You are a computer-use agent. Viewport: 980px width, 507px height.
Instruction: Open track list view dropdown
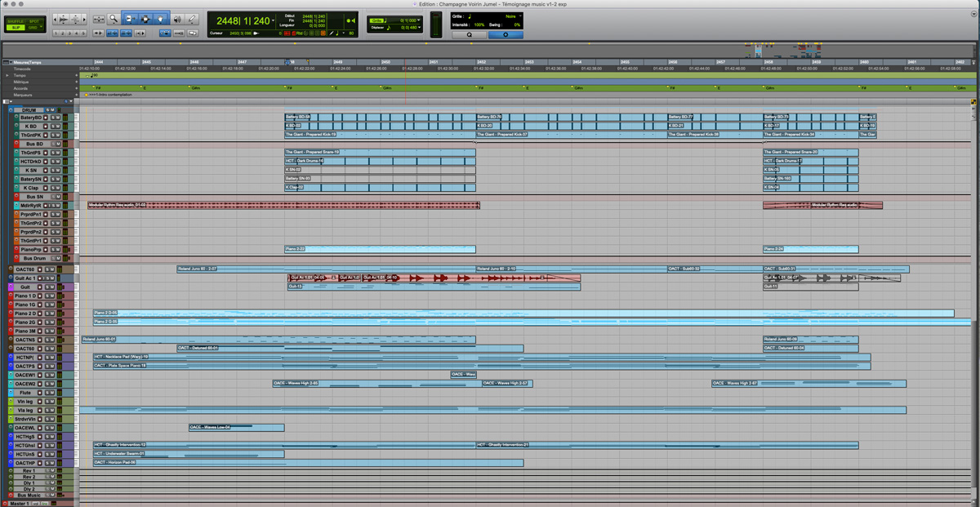(11, 101)
